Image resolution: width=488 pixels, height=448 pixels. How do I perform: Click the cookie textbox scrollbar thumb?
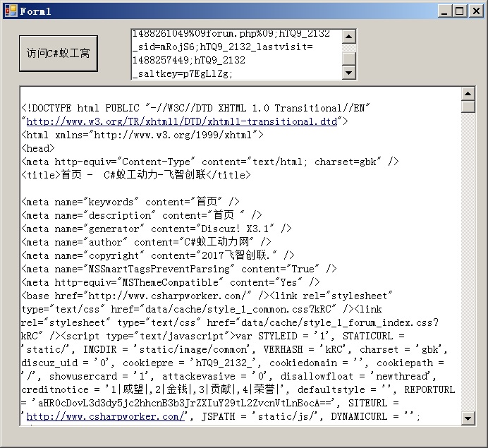point(348,59)
